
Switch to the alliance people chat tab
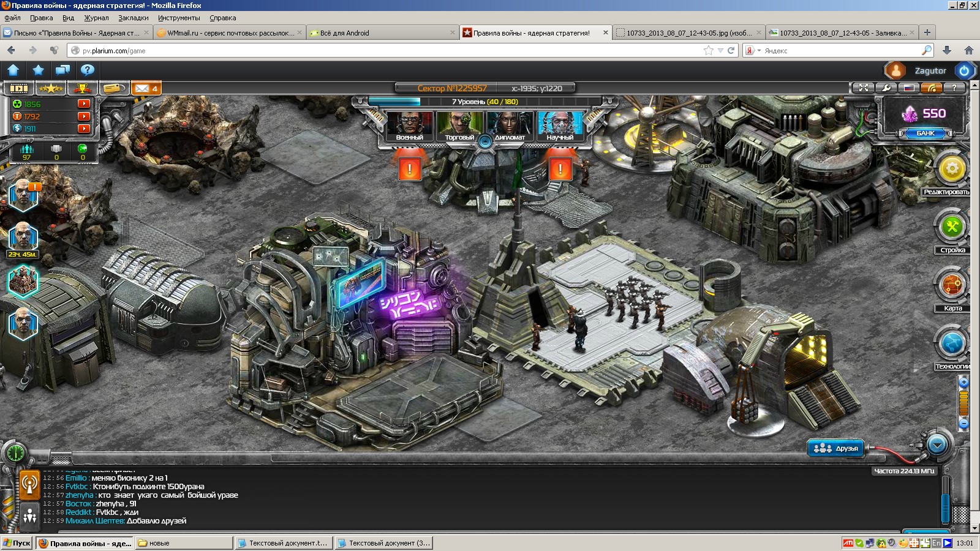click(29, 516)
